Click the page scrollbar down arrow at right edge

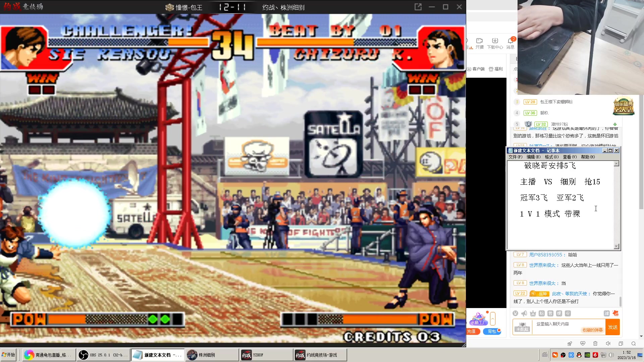click(x=641, y=336)
